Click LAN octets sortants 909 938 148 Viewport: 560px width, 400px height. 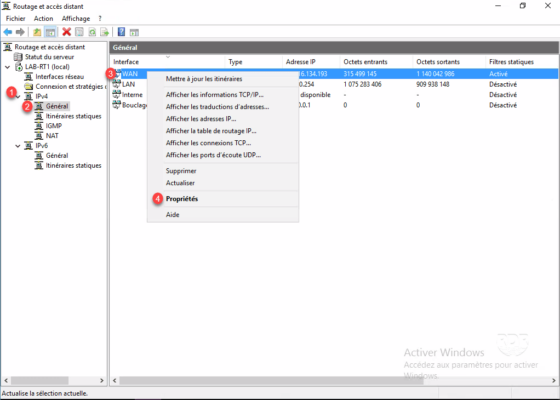click(x=432, y=84)
